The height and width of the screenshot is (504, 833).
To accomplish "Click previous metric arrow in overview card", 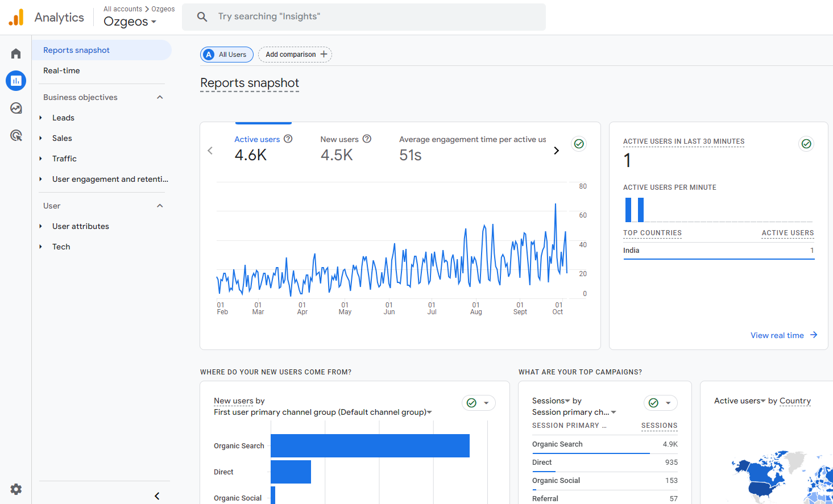I will pos(210,151).
